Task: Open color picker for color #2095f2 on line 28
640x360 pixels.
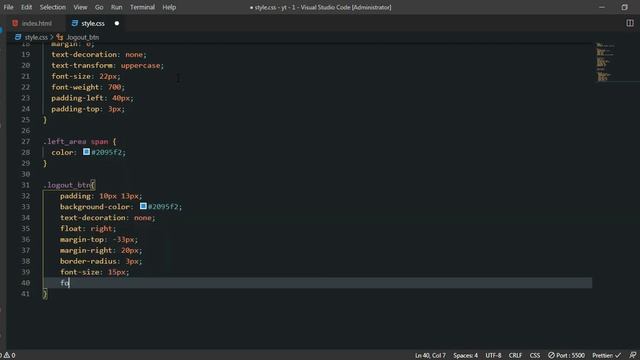Action: coord(86,152)
